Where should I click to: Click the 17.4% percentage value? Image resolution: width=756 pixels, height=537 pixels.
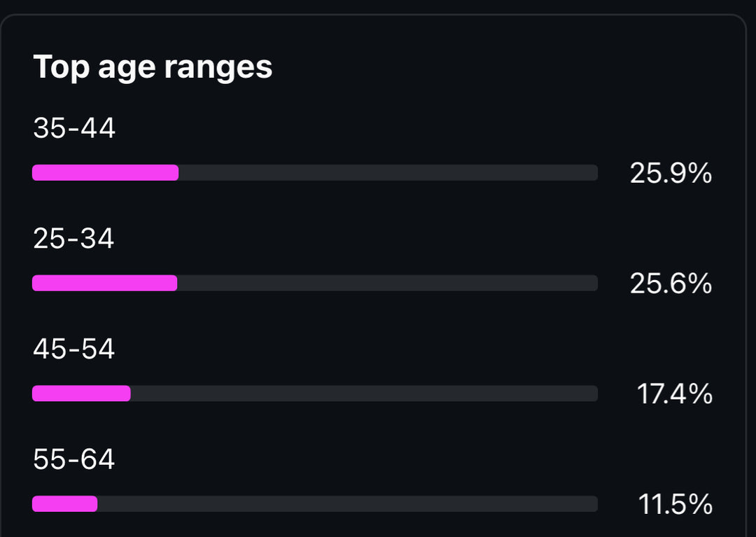674,394
